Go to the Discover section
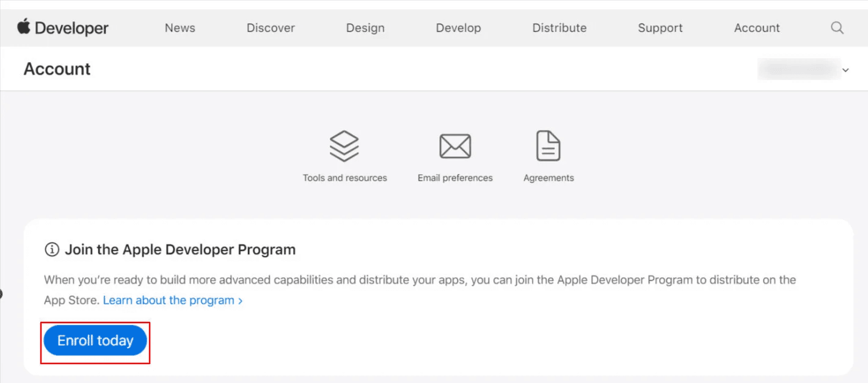Viewport: 868px width, 383px height. tap(271, 28)
